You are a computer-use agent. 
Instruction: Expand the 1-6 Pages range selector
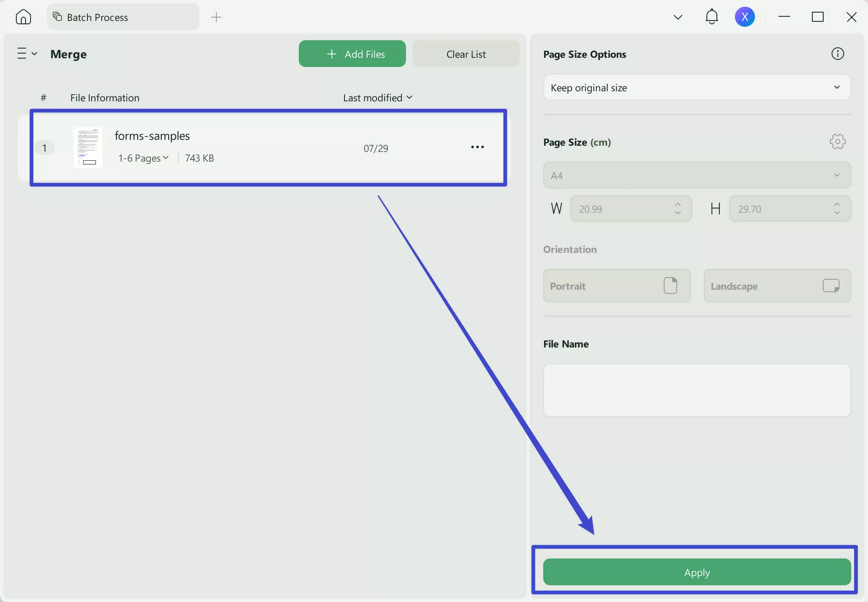pos(144,158)
